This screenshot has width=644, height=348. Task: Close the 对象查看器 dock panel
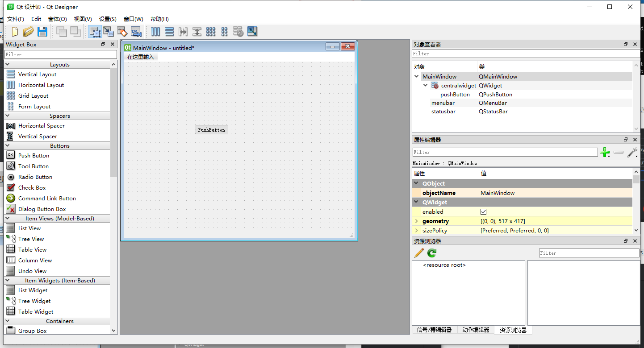click(x=635, y=44)
